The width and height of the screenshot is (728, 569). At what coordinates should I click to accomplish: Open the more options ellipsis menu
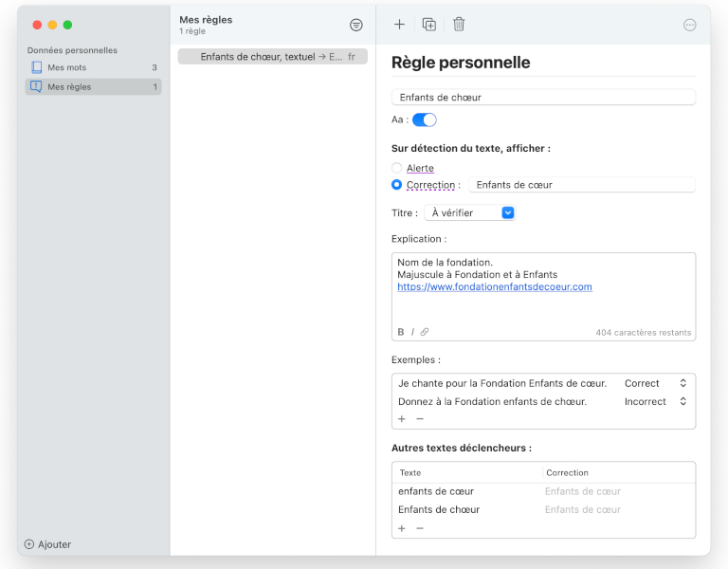(689, 25)
